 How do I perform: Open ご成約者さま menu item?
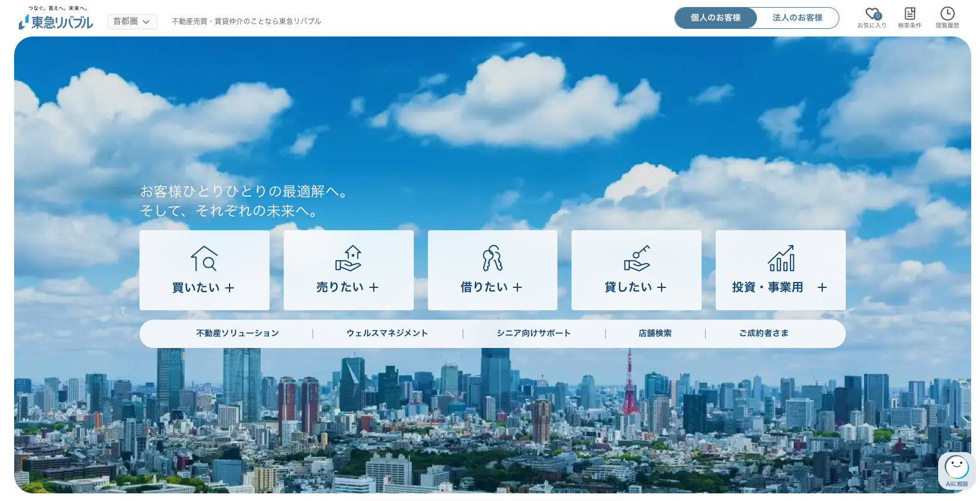click(764, 333)
